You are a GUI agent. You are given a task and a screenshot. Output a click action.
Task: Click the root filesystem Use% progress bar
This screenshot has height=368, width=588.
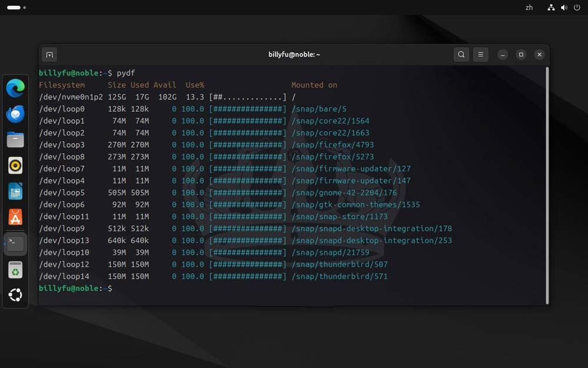click(248, 97)
